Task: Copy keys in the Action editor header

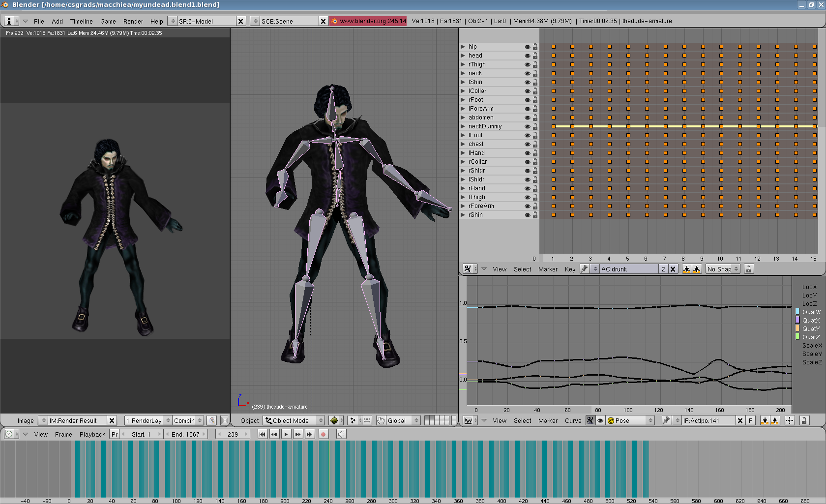Action: tap(686, 269)
